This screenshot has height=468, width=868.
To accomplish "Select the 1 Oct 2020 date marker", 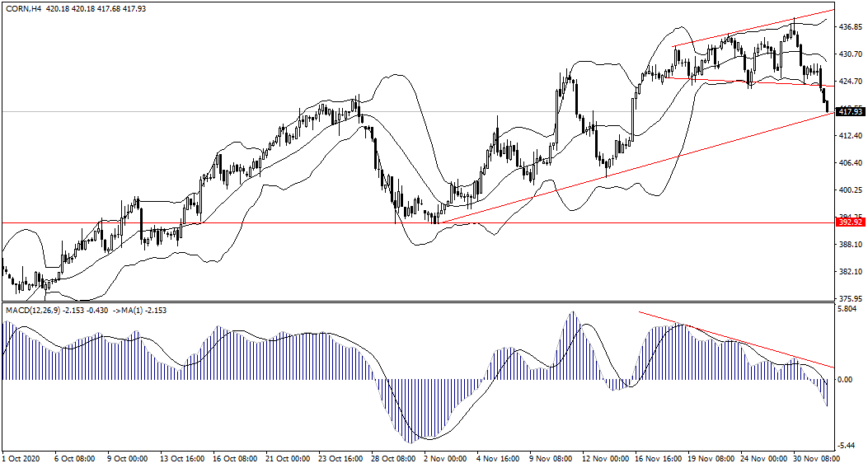I will (22, 457).
